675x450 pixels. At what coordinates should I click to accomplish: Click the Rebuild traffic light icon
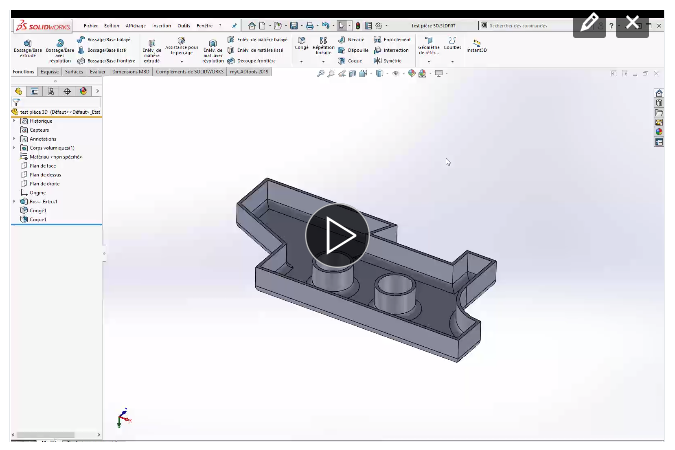point(358,26)
